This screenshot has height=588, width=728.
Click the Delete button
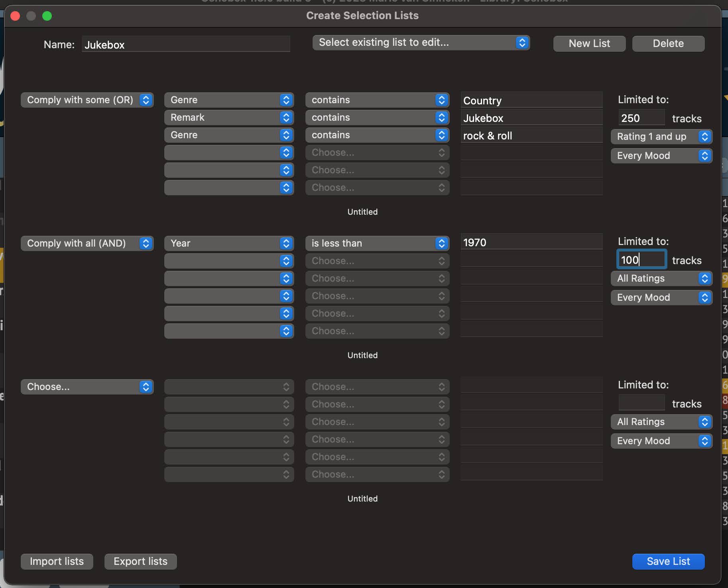coord(668,43)
